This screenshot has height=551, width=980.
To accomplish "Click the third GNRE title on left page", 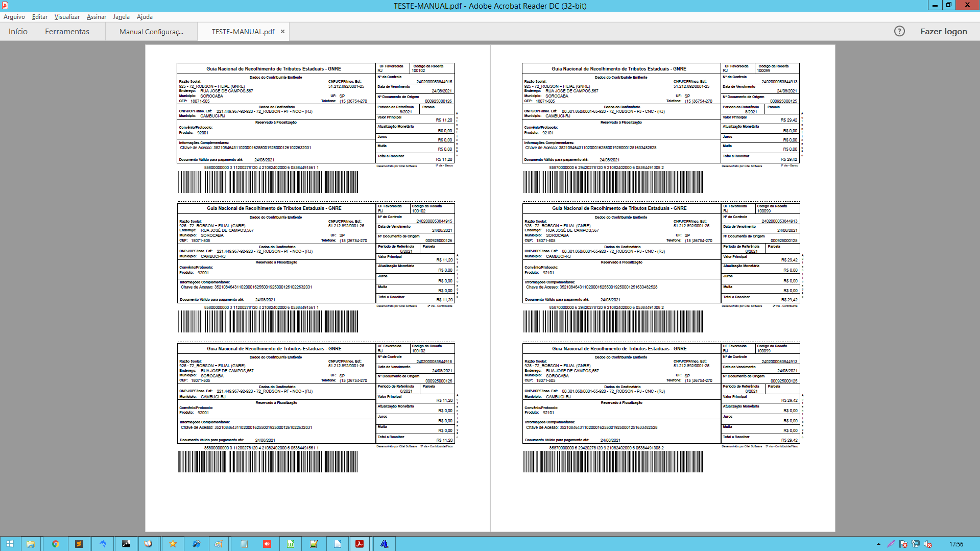I will 274,348.
